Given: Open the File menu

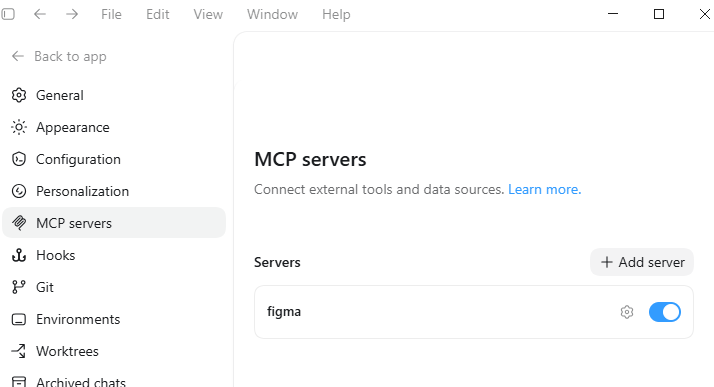Looking at the screenshot, I should pos(111,15).
